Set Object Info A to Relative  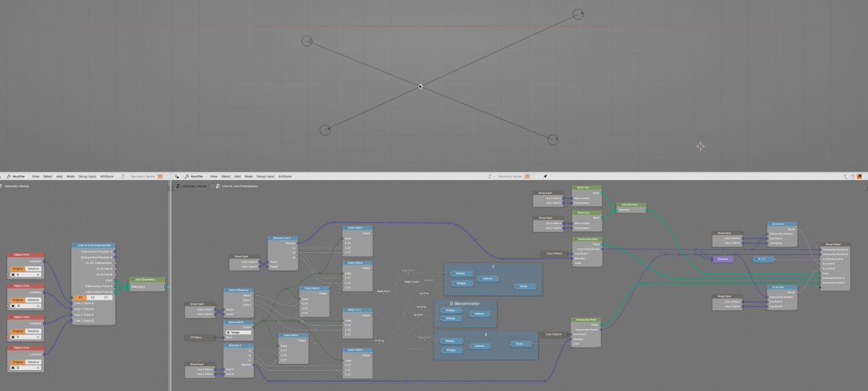pyautogui.click(x=33, y=269)
